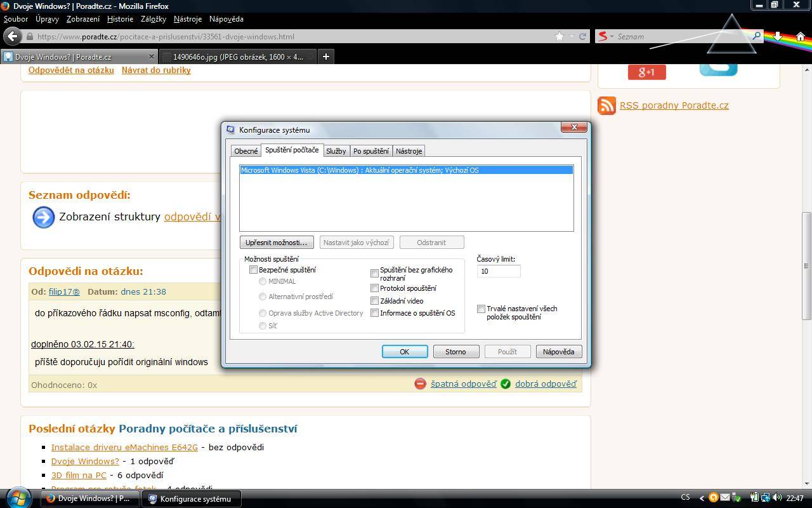
Task: Click the safely remove hardware tray icon
Action: point(737,498)
